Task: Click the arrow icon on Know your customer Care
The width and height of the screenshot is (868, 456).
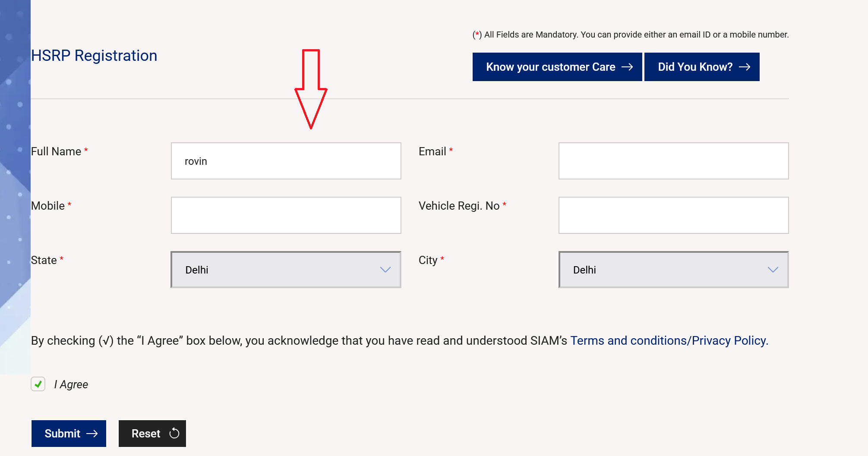Action: click(x=627, y=67)
